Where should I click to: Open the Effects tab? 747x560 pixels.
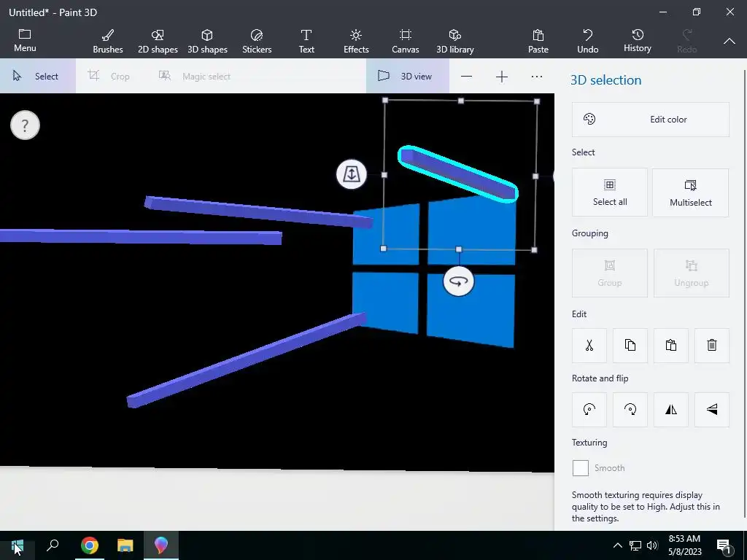[x=356, y=41]
